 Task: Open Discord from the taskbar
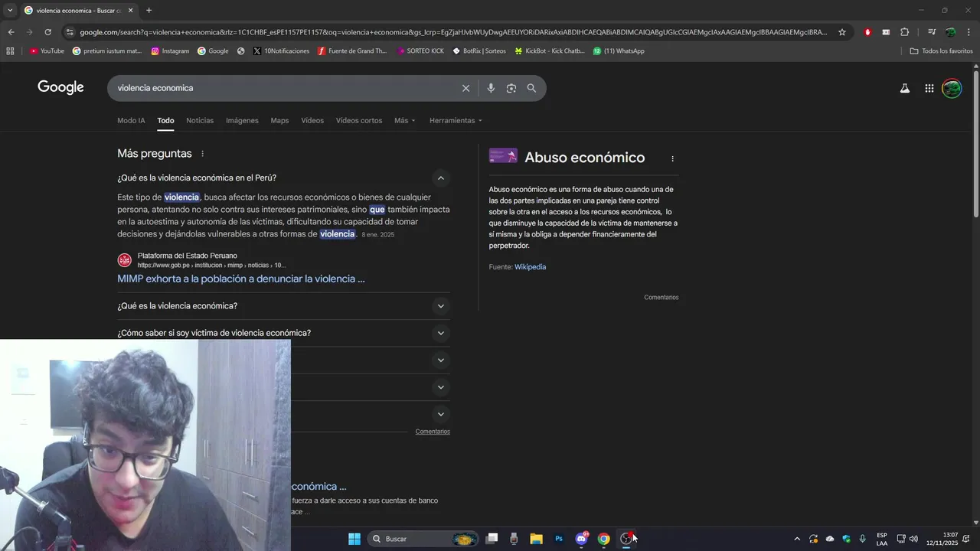click(x=582, y=539)
